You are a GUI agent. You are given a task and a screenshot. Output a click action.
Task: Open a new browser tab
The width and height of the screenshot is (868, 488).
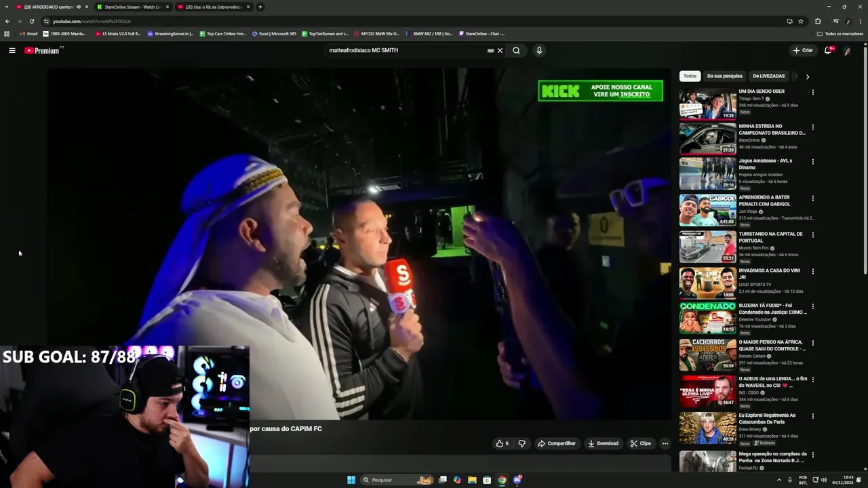[260, 7]
